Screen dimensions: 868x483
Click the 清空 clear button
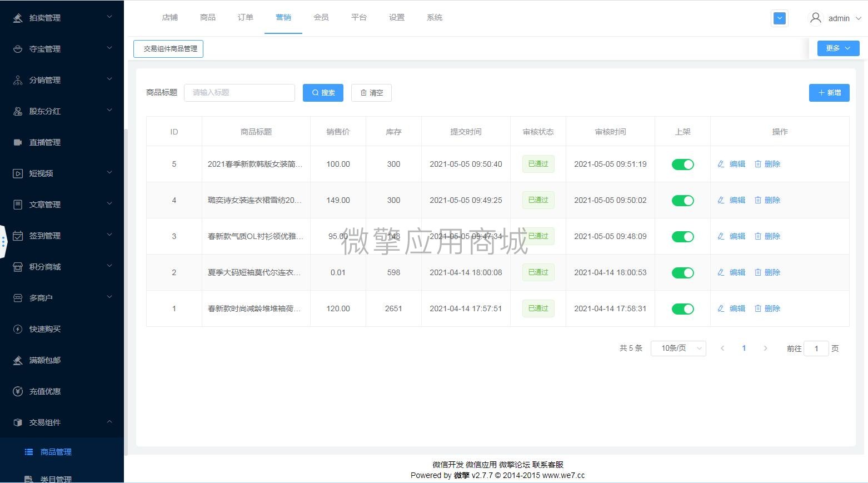(371, 93)
